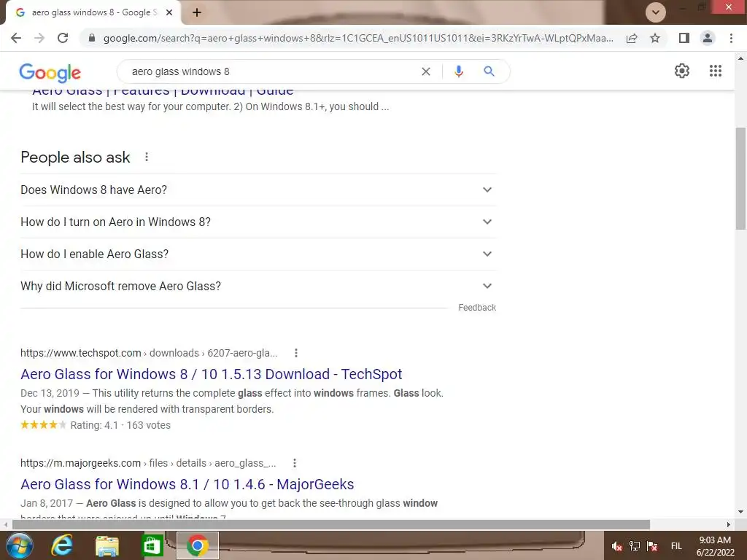This screenshot has width=747, height=560.
Task: Open Google apps grid
Action: pos(716,71)
